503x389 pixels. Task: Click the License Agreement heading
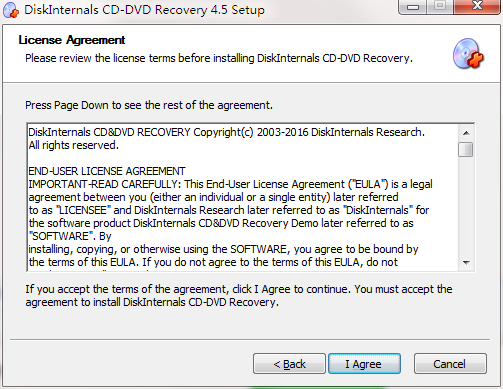[72, 40]
